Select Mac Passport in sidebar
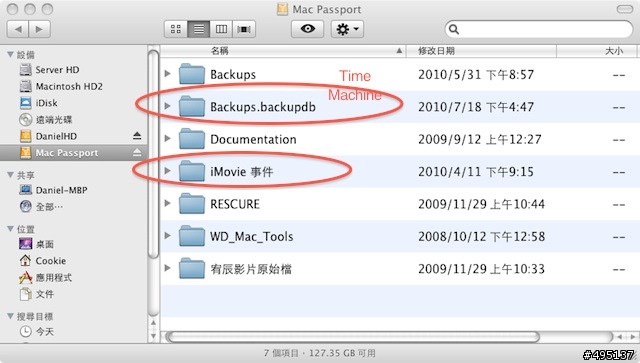The height and width of the screenshot is (363, 640). 73,153
